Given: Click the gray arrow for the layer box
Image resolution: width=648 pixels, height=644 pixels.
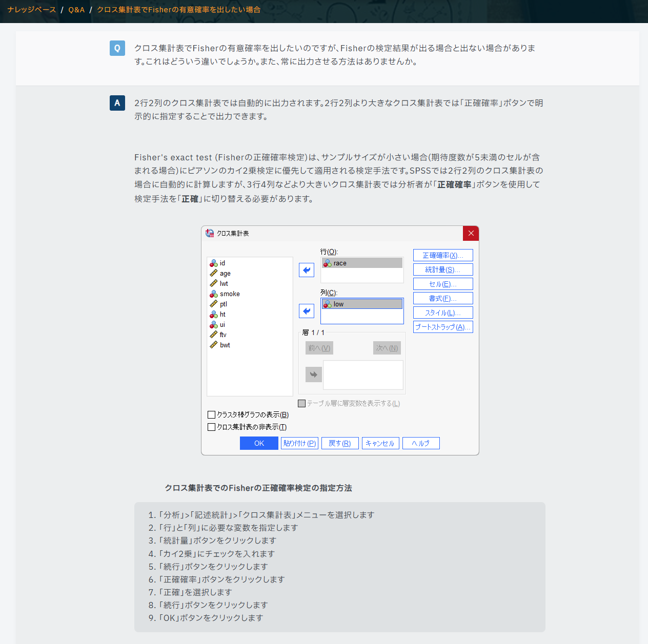Looking at the screenshot, I should click(x=313, y=375).
